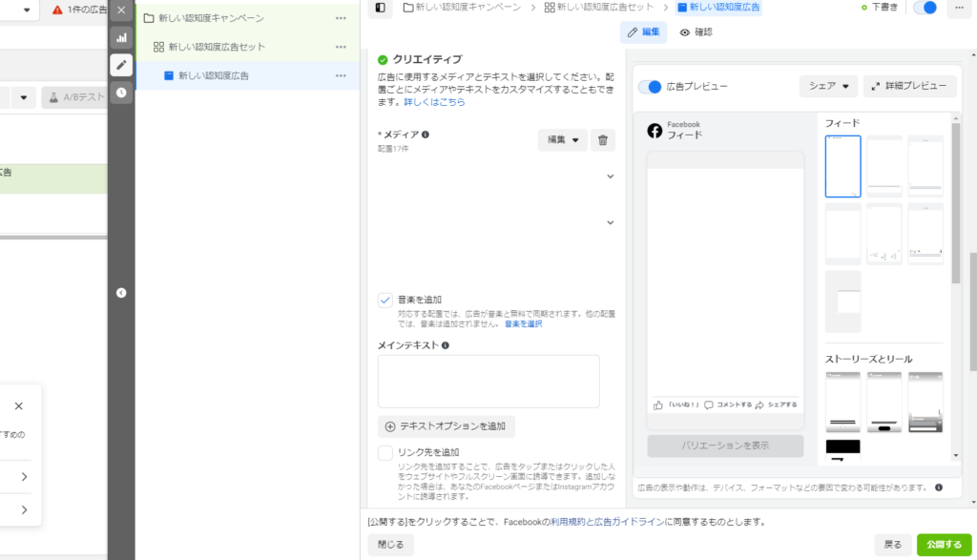
Task: Switch to the 確認 tab
Action: pyautogui.click(x=696, y=32)
